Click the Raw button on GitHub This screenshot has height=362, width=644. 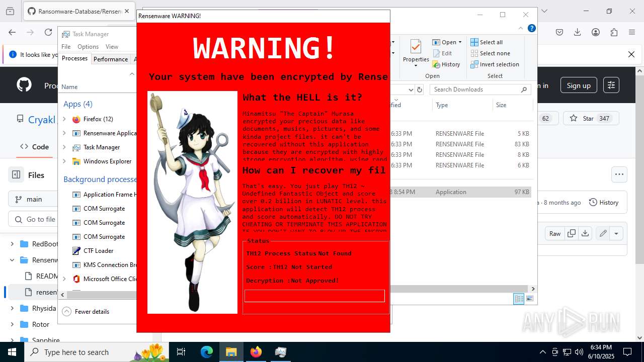click(555, 233)
